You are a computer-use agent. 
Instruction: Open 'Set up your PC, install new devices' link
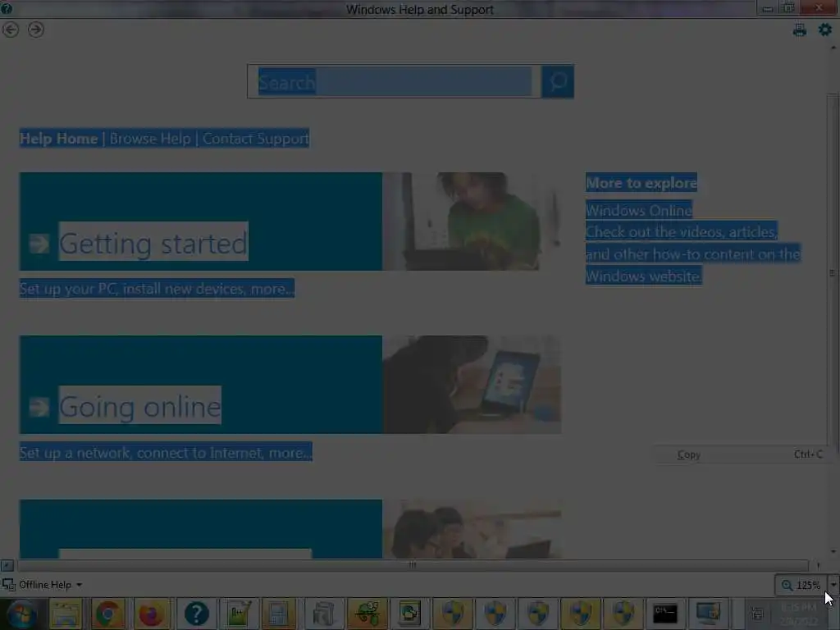pos(157,289)
